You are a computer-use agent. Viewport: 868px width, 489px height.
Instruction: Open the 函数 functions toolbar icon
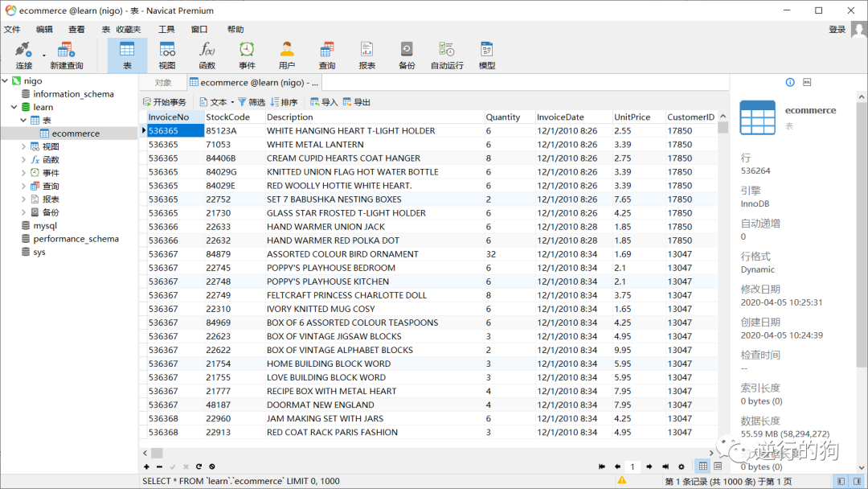tap(207, 55)
